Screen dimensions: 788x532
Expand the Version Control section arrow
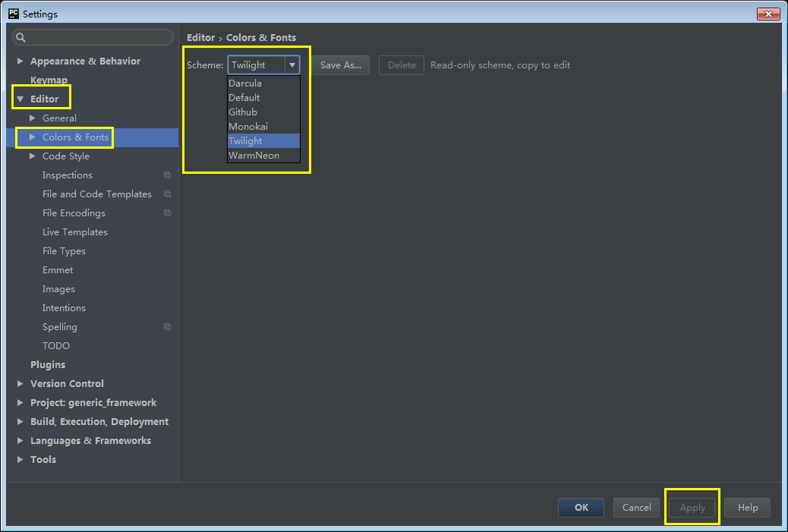tap(20, 384)
